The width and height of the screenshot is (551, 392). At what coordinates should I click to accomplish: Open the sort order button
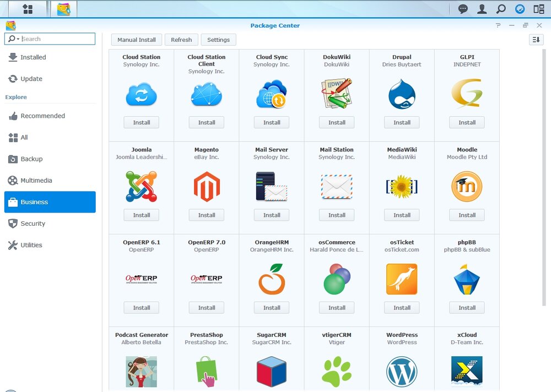point(536,40)
